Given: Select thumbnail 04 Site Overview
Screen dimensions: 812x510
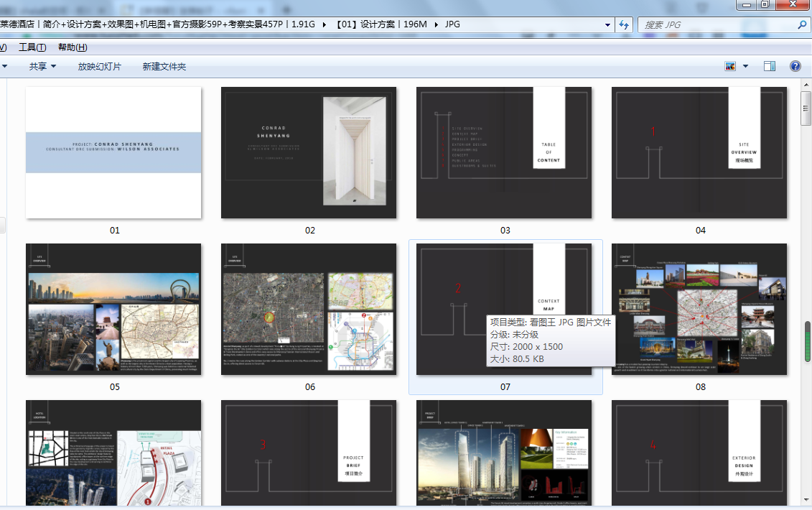Looking at the screenshot, I should click(699, 152).
